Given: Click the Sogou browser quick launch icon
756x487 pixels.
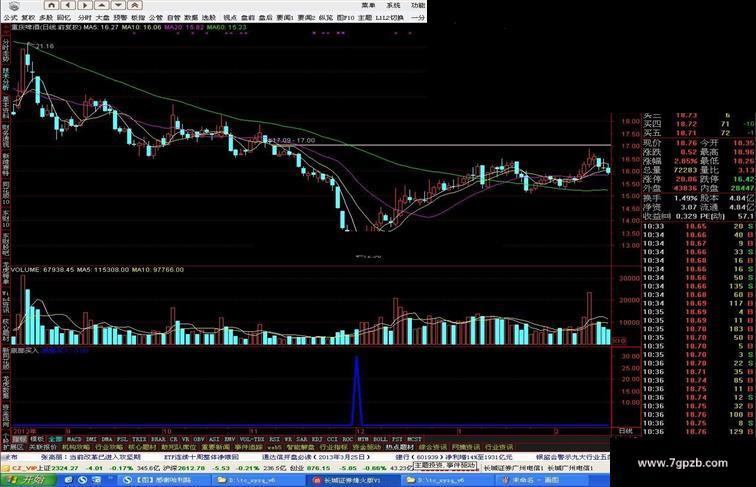Looking at the screenshot, I should click(x=82, y=480).
